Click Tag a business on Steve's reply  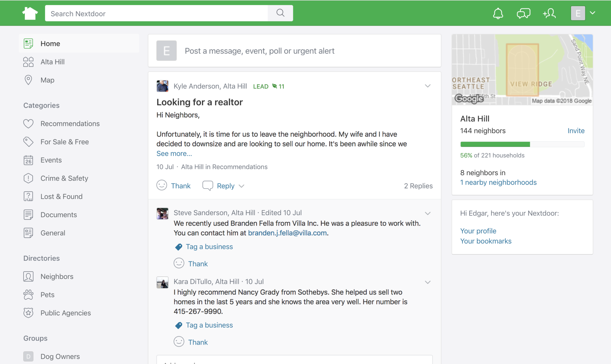[209, 247]
